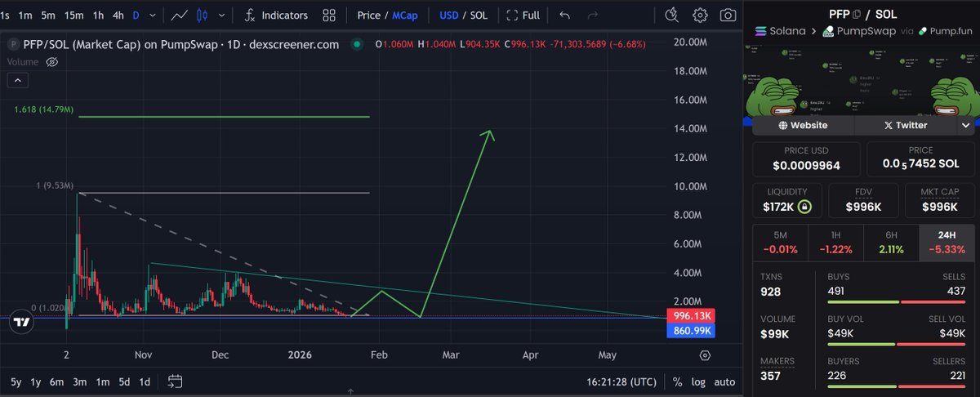Set date range to 3m

pyautogui.click(x=79, y=381)
